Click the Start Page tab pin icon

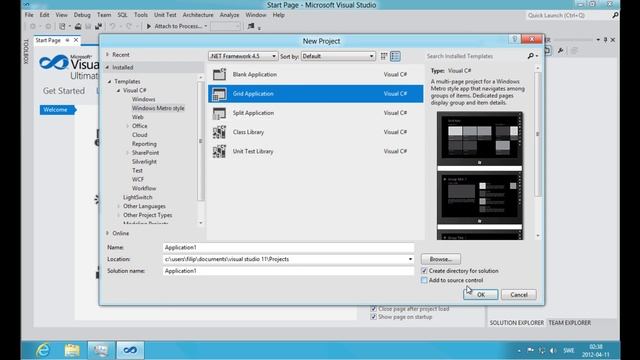(x=67, y=40)
